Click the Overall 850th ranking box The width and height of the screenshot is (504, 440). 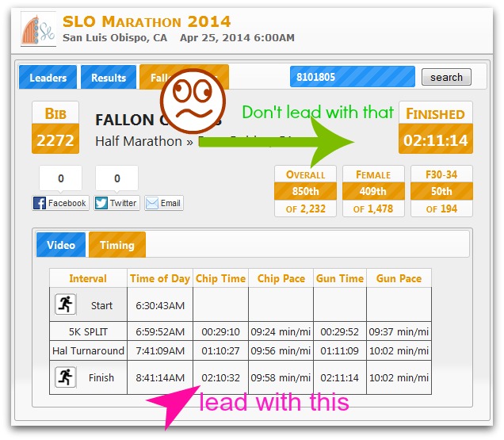coord(305,191)
